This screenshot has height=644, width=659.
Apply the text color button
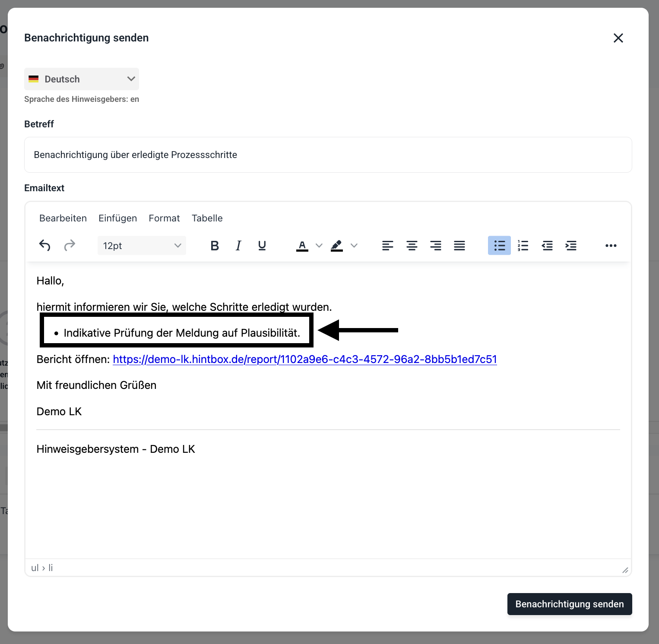pyautogui.click(x=302, y=246)
